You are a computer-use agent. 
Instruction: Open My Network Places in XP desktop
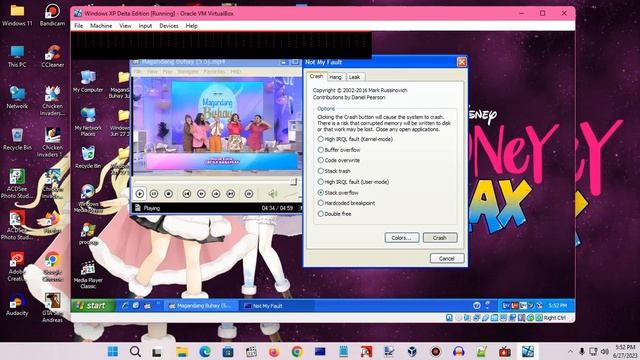(88, 121)
